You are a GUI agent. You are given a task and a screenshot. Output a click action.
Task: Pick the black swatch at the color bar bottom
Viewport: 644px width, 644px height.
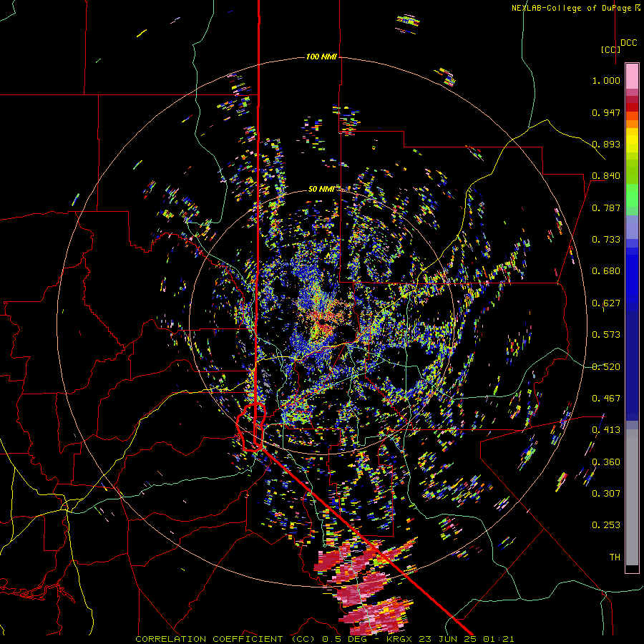(632, 568)
